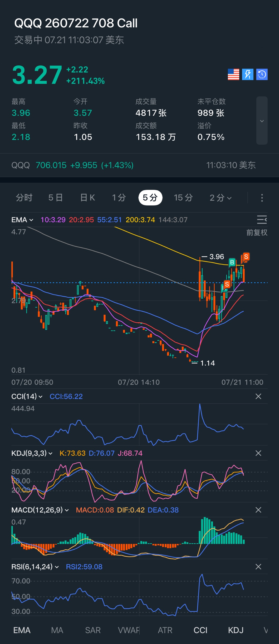The height and width of the screenshot is (644, 279).
Task: Toggle the CCI indicator at bottom
Action: (200, 630)
